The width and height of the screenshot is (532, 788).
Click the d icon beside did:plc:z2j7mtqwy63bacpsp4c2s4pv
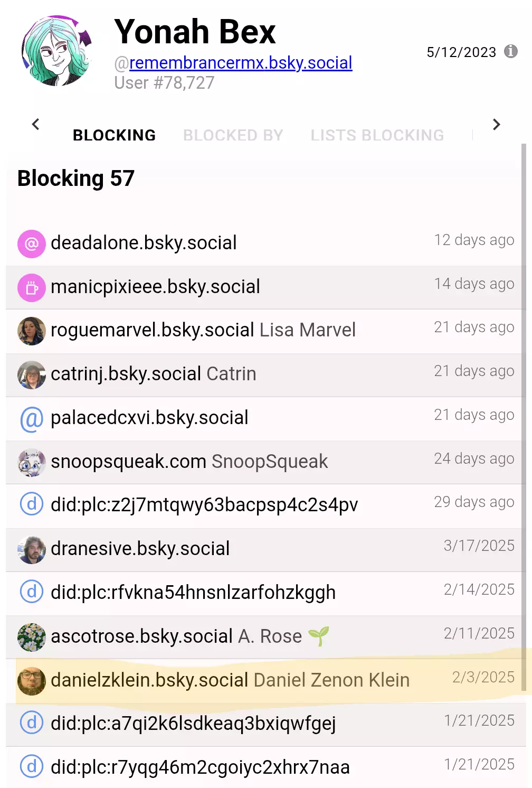32,504
